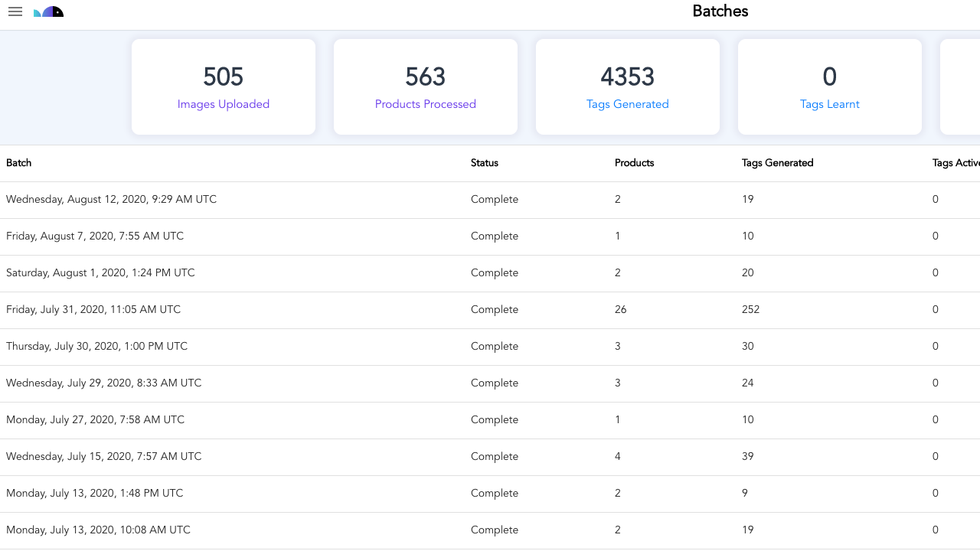Click the Tags Learnt link
Viewport: 980px width, 551px height.
(x=830, y=104)
